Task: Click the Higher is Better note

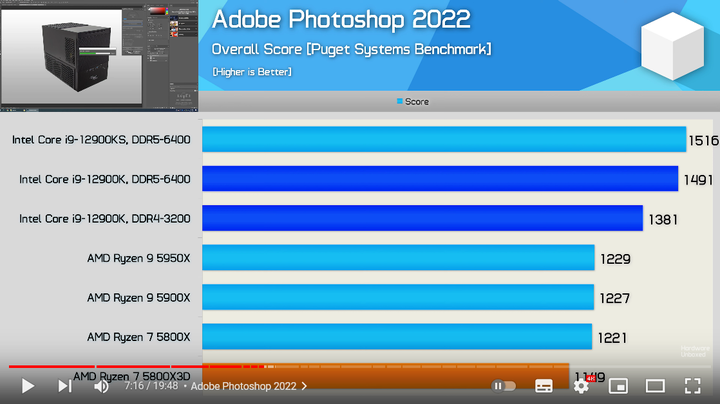Action: pos(252,72)
